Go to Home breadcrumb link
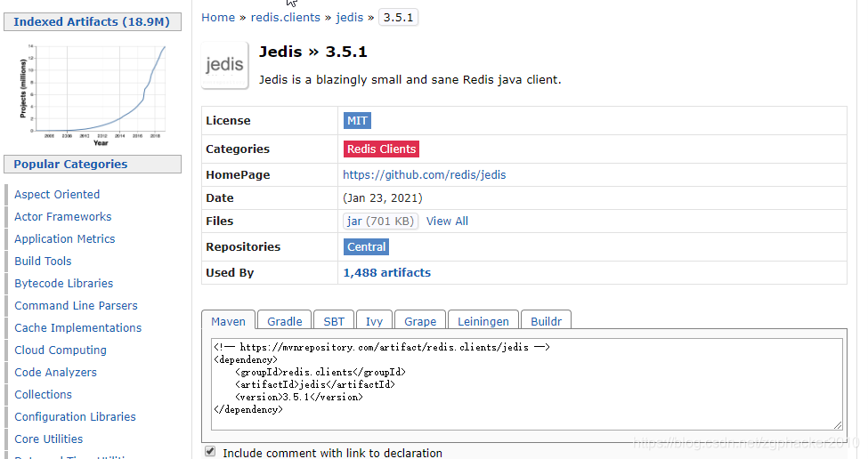 (218, 18)
